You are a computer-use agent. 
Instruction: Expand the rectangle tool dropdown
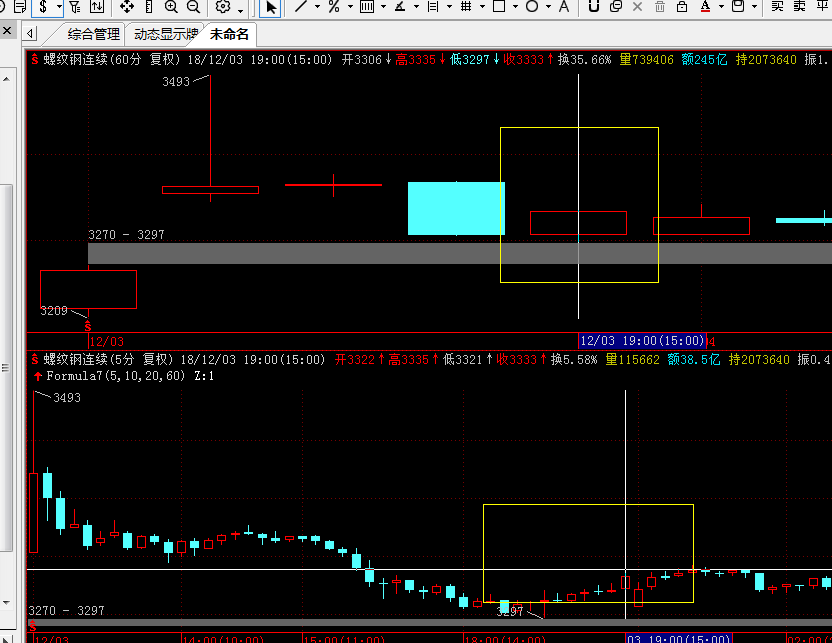[515, 7]
